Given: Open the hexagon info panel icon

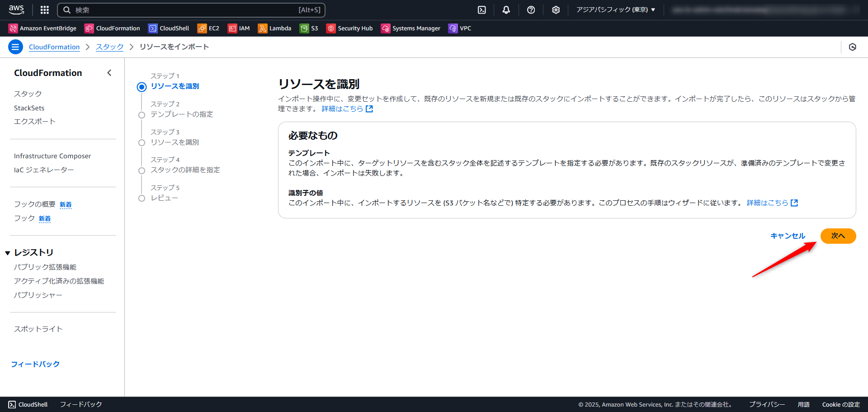Looking at the screenshot, I should [853, 47].
